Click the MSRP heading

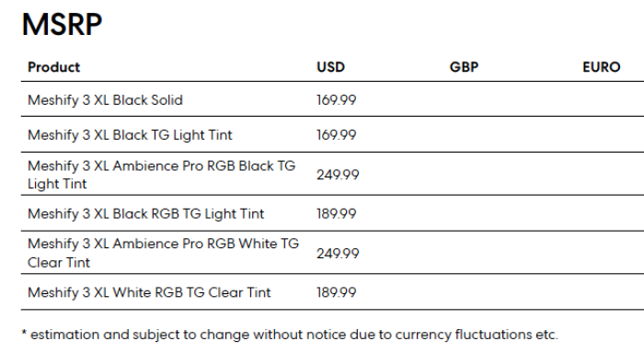pyautogui.click(x=62, y=25)
